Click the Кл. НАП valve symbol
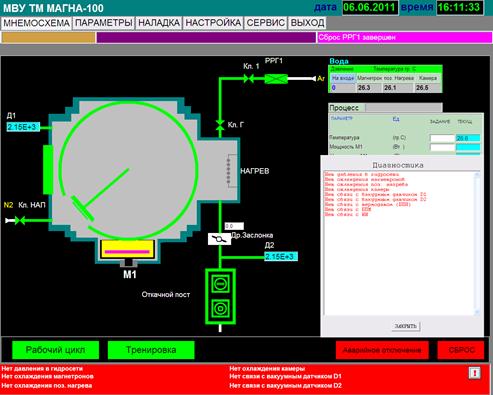Viewport: 493px width, 395px height. (20, 220)
